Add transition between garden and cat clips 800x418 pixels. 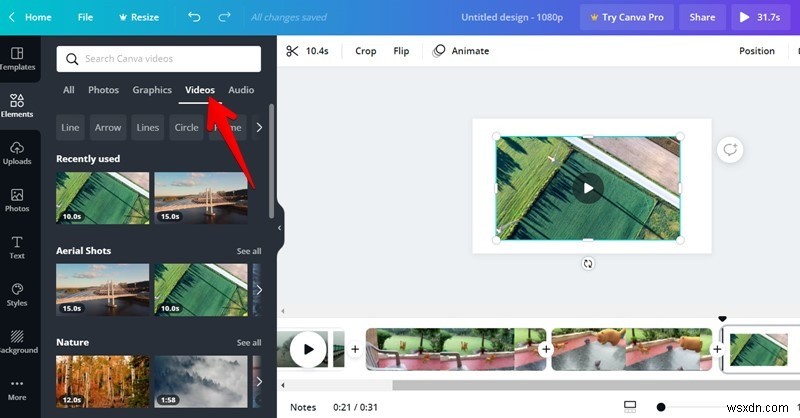point(546,349)
